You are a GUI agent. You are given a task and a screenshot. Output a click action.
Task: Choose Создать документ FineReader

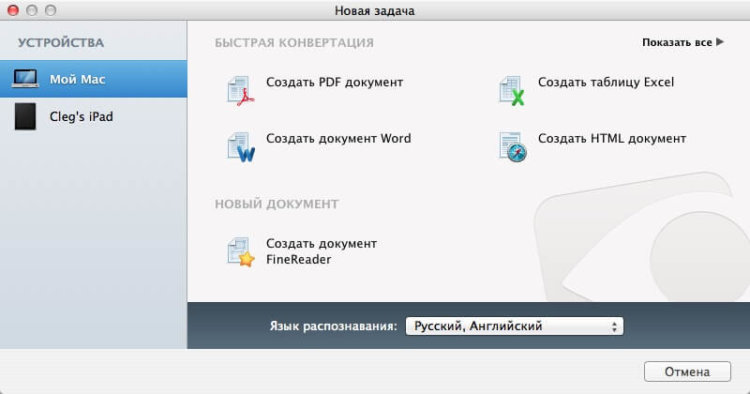point(321,252)
